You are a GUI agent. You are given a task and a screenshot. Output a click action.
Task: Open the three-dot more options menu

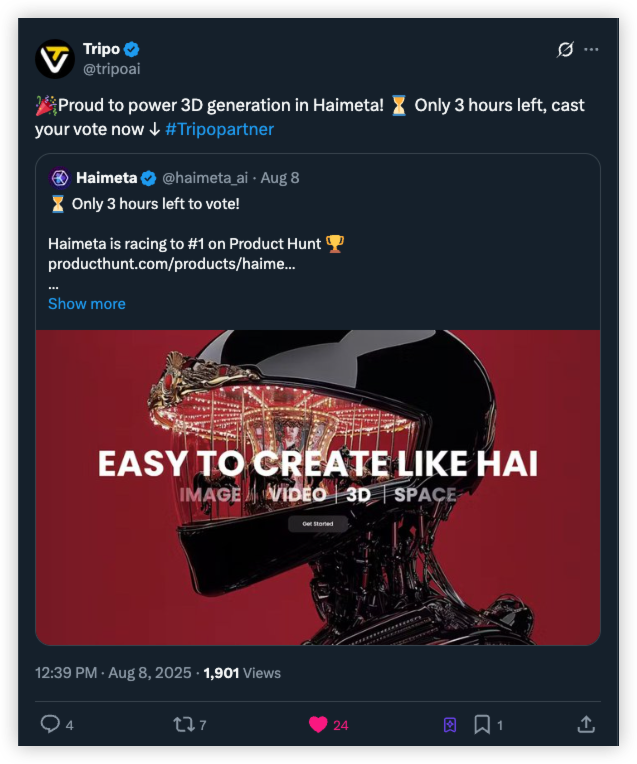point(592,49)
